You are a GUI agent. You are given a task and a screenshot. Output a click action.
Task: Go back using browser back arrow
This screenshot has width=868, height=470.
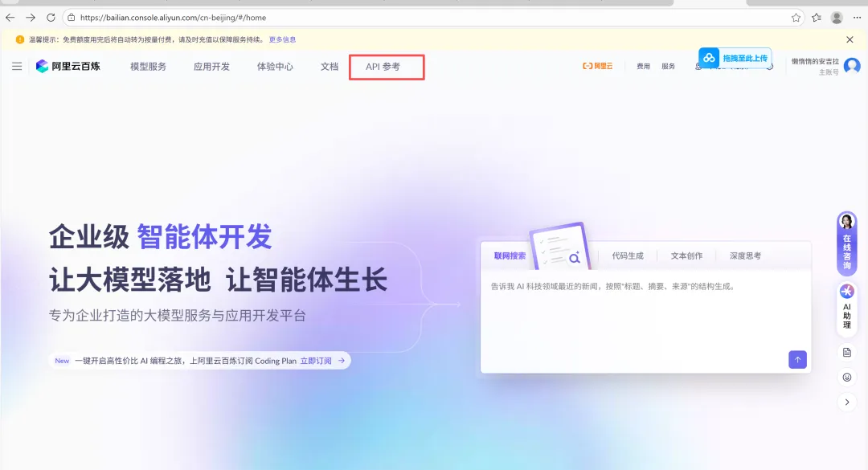(10, 18)
